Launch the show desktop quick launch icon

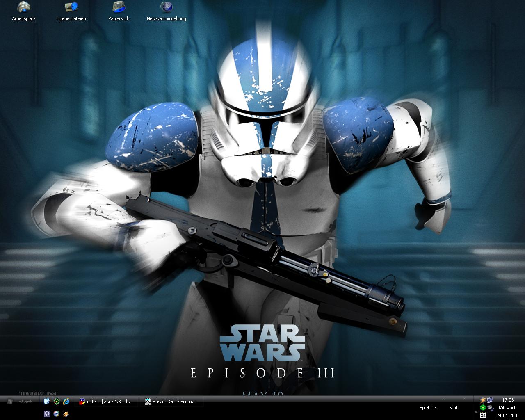(47, 402)
